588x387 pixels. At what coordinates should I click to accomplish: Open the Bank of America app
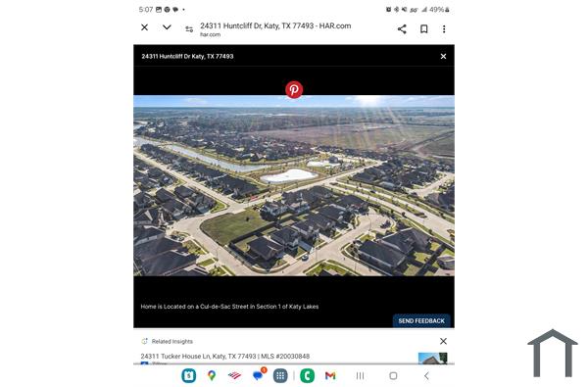point(234,375)
